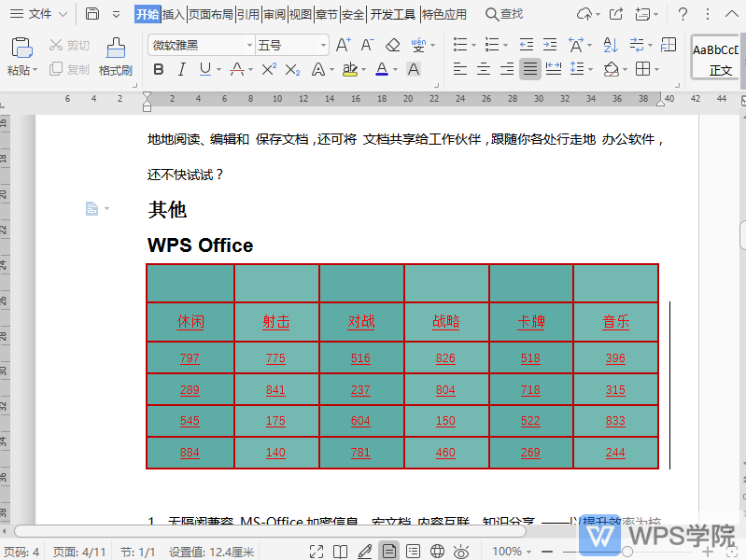This screenshot has height=560, width=746.
Task: Decrease paragraph indent
Action: (x=527, y=45)
